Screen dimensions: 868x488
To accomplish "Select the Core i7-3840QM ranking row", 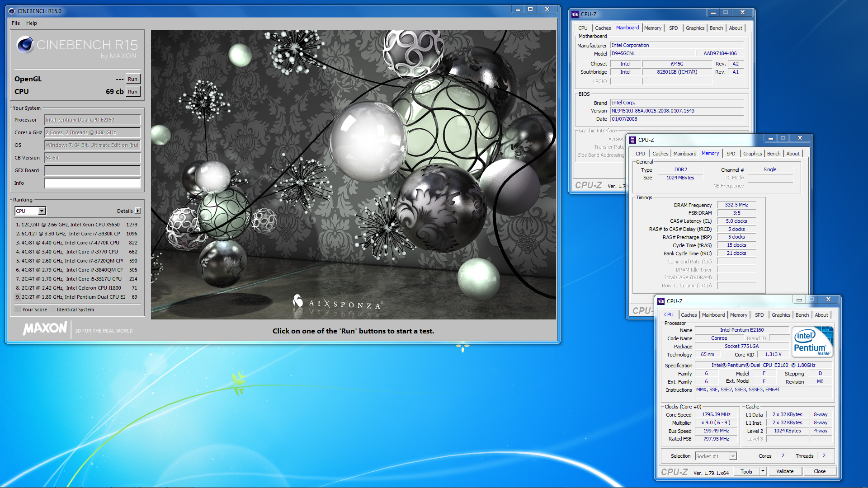I will pos(77,270).
